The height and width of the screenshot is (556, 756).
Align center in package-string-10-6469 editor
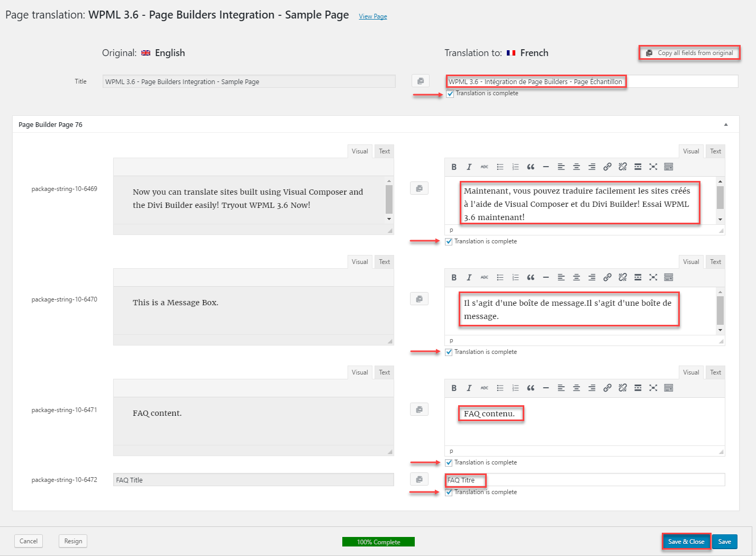point(577,167)
